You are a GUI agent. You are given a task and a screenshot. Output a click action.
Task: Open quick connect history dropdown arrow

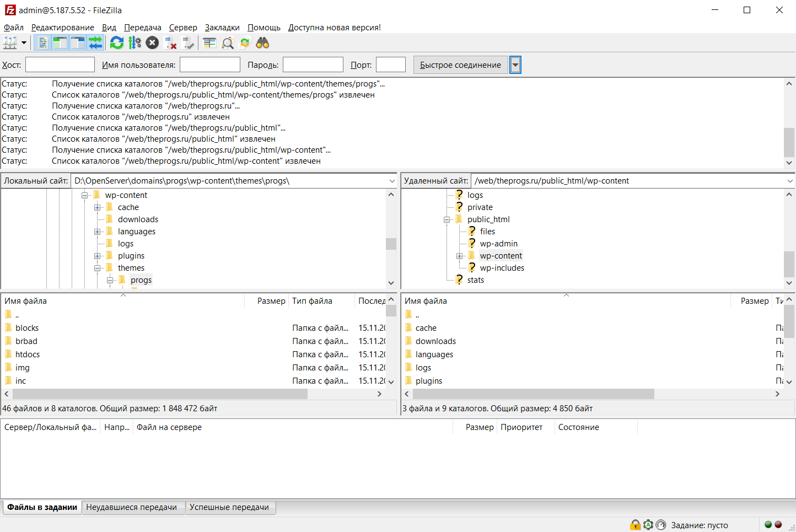coord(515,65)
